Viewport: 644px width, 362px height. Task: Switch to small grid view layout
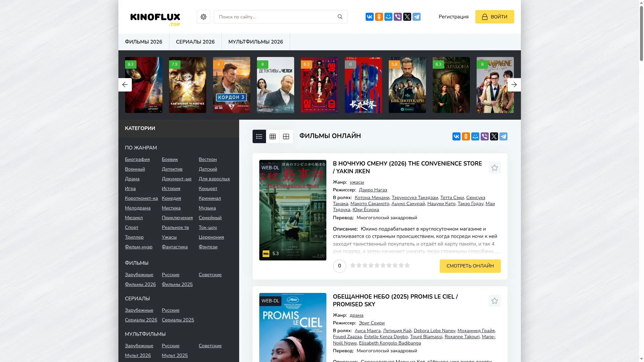(273, 136)
